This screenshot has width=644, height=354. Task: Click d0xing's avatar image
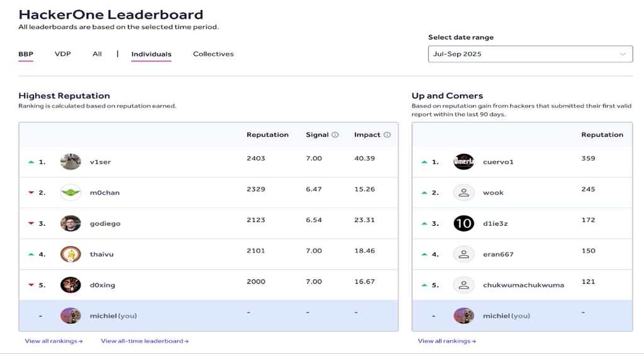(x=70, y=285)
